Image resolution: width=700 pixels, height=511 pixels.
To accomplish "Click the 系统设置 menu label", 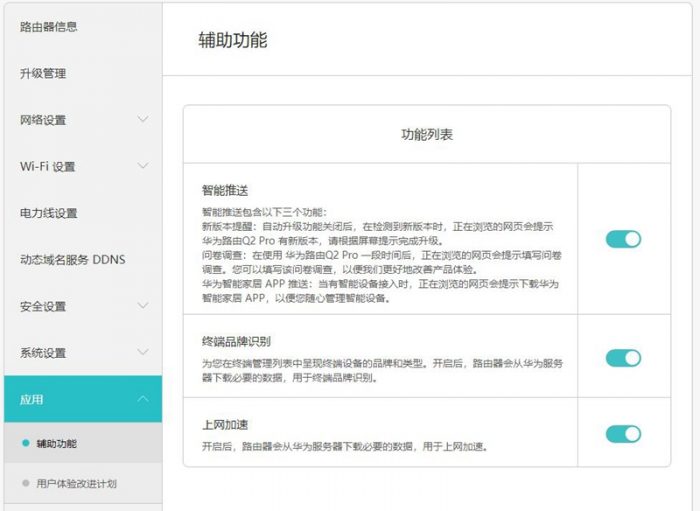I will point(43,353).
